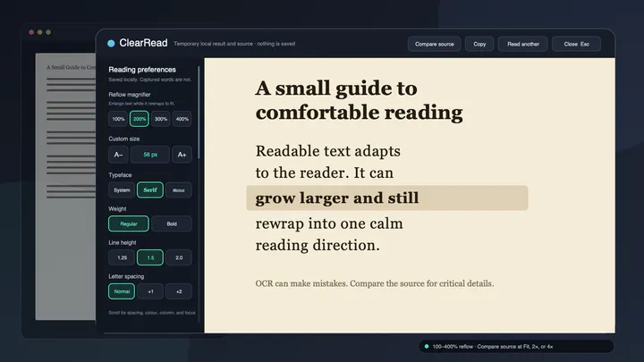Viewport: 644px width, 362px height.
Task: Click the 'Scroll for spacing, colour, column' hint
Action: (x=152, y=313)
